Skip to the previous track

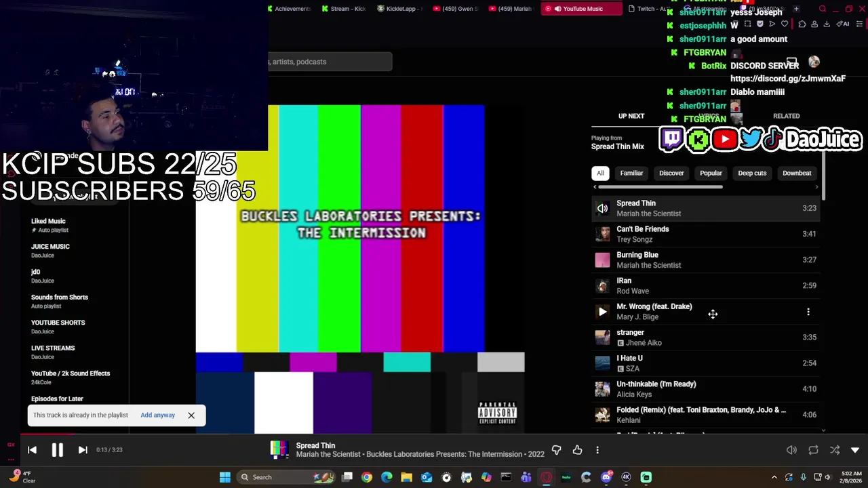[32, 449]
